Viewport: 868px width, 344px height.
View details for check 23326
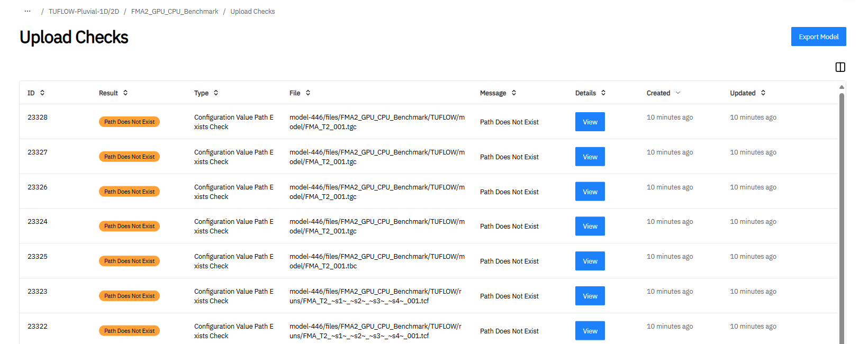click(x=590, y=192)
